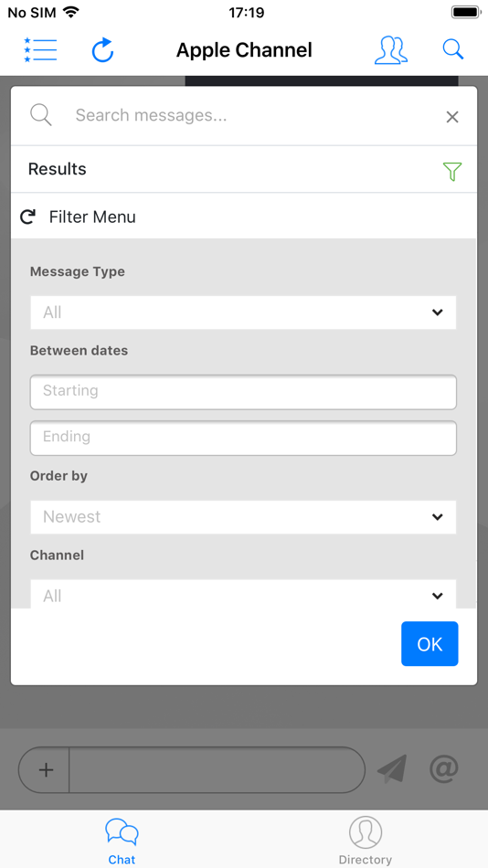Open the Channel All dropdown
This screenshot has width=488, height=868.
pos(243,594)
